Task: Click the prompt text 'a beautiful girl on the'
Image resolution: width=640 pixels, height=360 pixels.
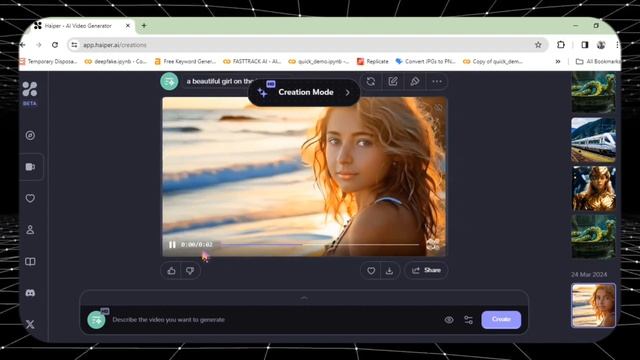Action: tap(220, 82)
